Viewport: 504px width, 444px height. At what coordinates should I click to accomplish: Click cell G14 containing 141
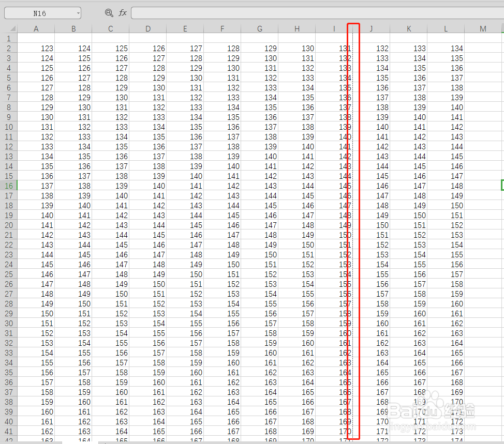(x=260, y=166)
